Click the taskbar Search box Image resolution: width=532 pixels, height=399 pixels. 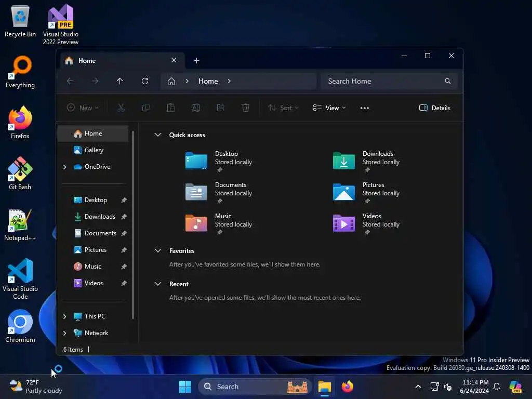tap(255, 387)
